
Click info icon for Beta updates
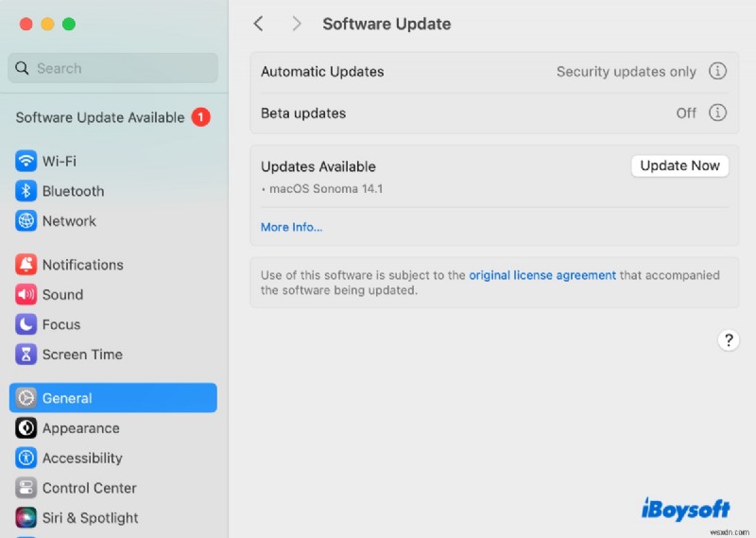pos(717,113)
